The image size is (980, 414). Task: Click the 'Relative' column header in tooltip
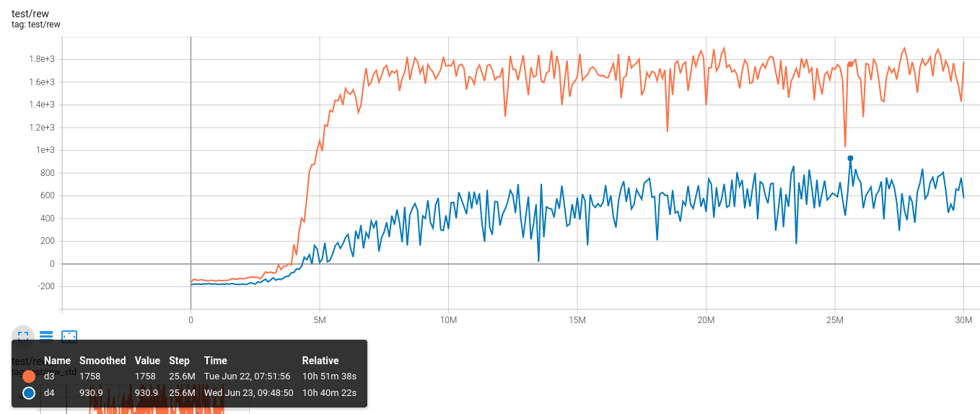320,361
